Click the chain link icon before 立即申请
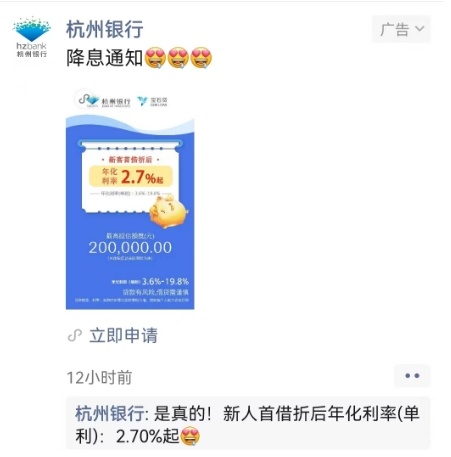 [x=75, y=335]
